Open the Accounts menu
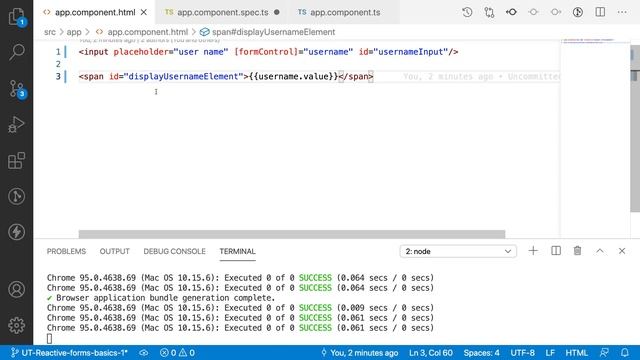Image resolution: width=640 pixels, height=360 pixels. (x=16, y=289)
